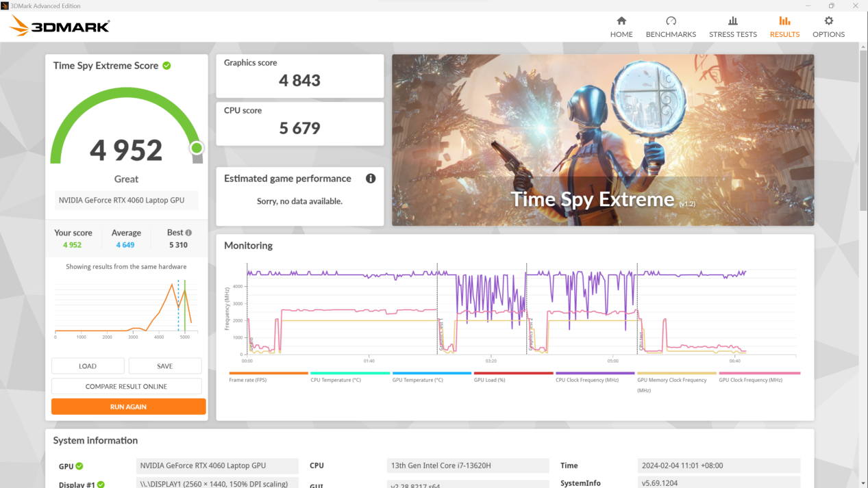The height and width of the screenshot is (488, 868).
Task: Click the System information heading
Action: point(95,441)
